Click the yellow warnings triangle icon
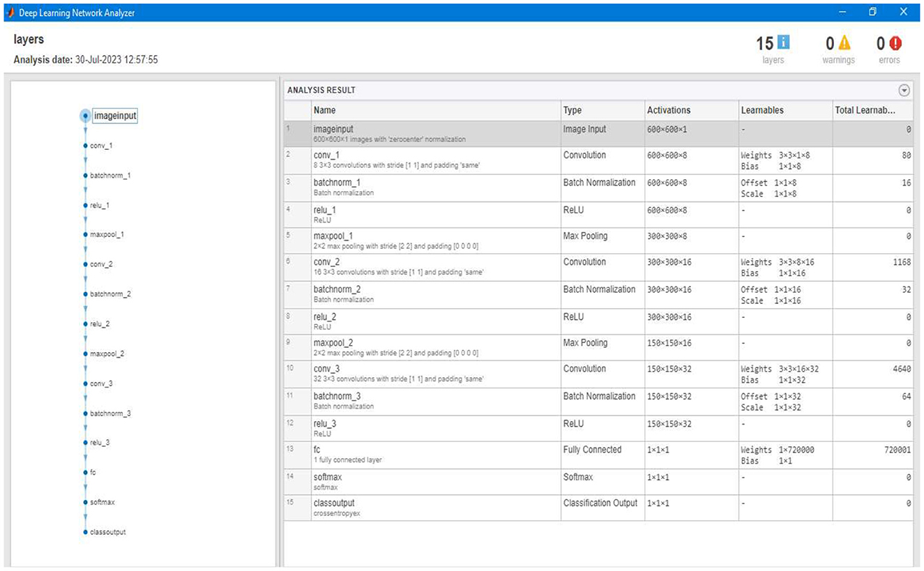 (845, 43)
